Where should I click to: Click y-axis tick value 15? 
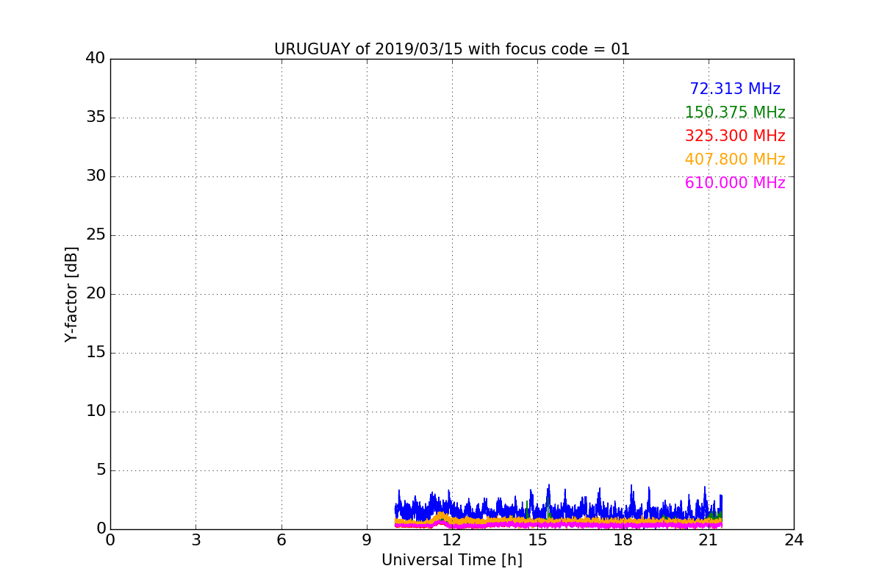click(x=96, y=353)
